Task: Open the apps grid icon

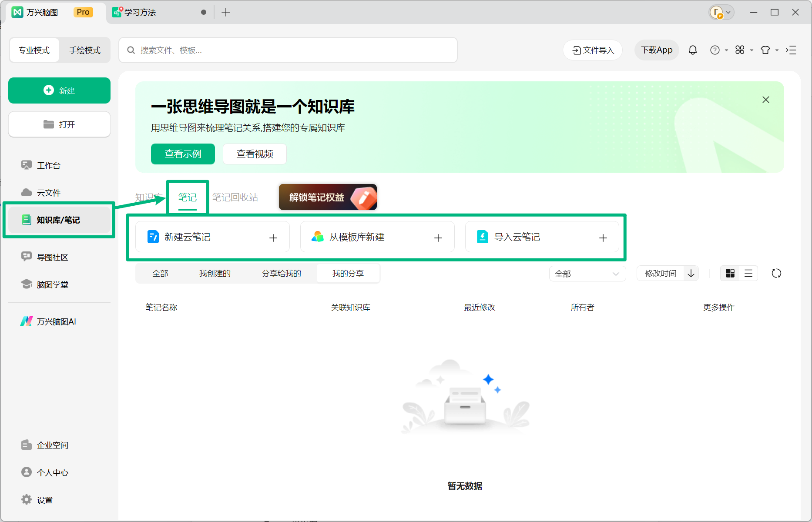Action: [x=740, y=50]
